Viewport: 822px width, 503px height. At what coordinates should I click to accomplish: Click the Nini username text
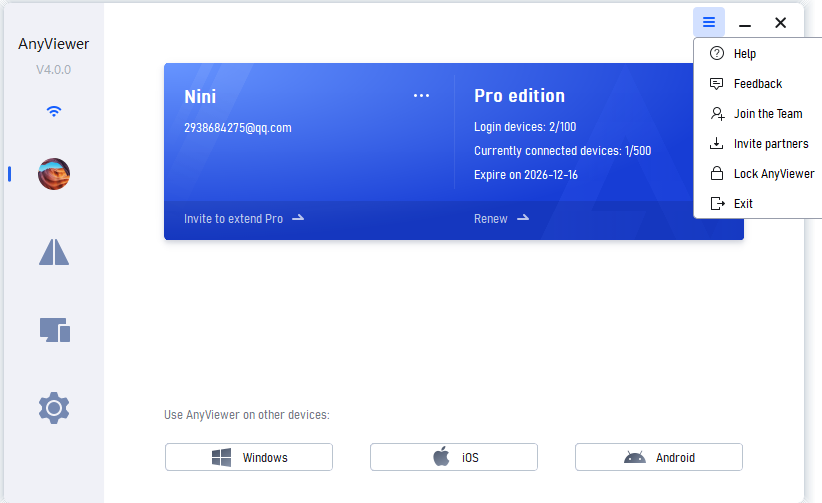[200, 97]
